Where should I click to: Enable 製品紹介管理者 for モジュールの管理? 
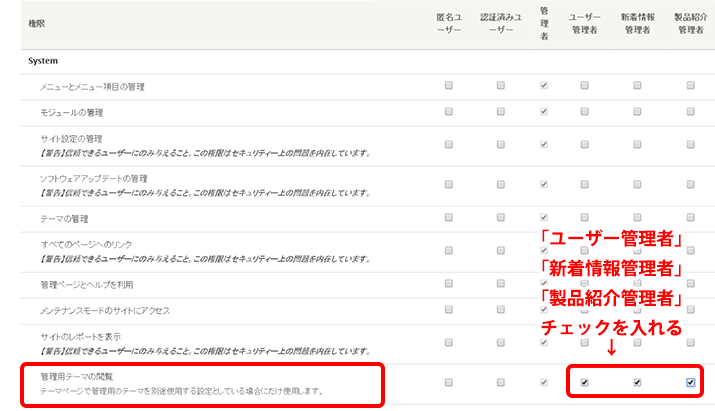(x=690, y=111)
